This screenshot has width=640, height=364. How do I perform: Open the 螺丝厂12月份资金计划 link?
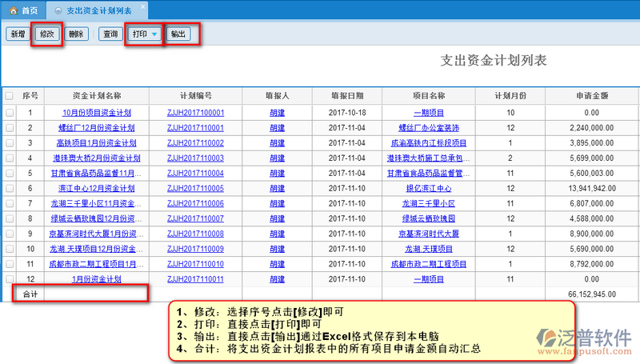coord(97,128)
